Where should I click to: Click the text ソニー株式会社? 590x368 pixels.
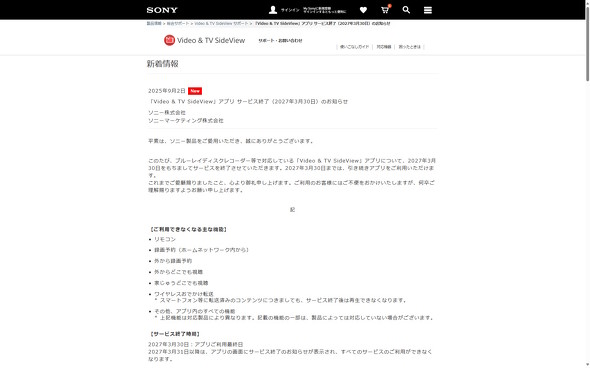[x=167, y=113]
